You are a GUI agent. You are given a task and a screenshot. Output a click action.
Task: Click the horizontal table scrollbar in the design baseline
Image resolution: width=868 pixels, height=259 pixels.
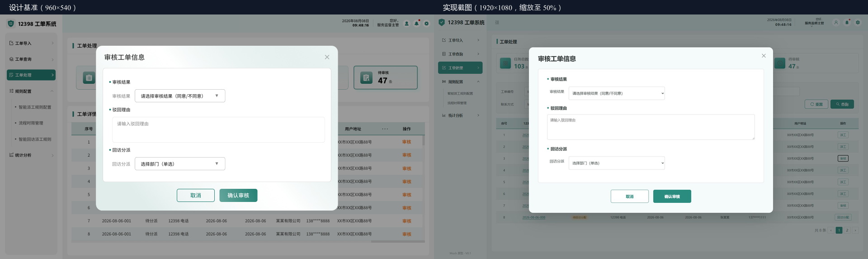point(398,241)
